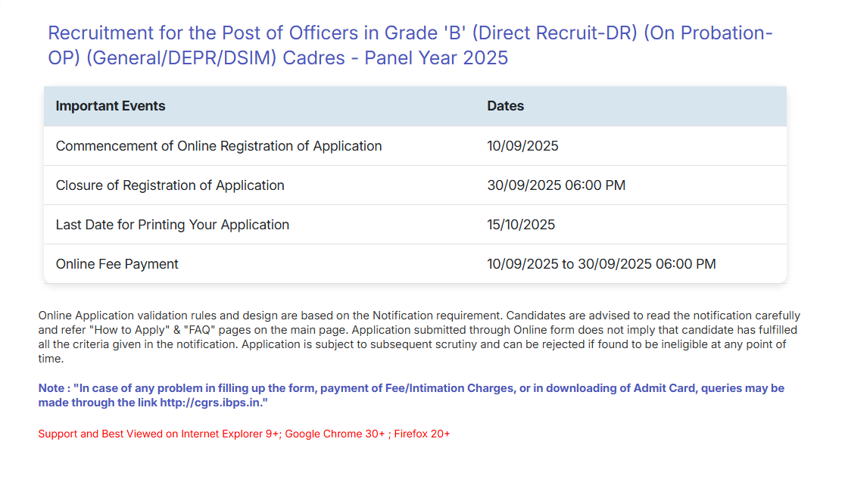Click "Internet Explorer 9+" in support text
Screen dimensions: 845x504
click(230, 434)
